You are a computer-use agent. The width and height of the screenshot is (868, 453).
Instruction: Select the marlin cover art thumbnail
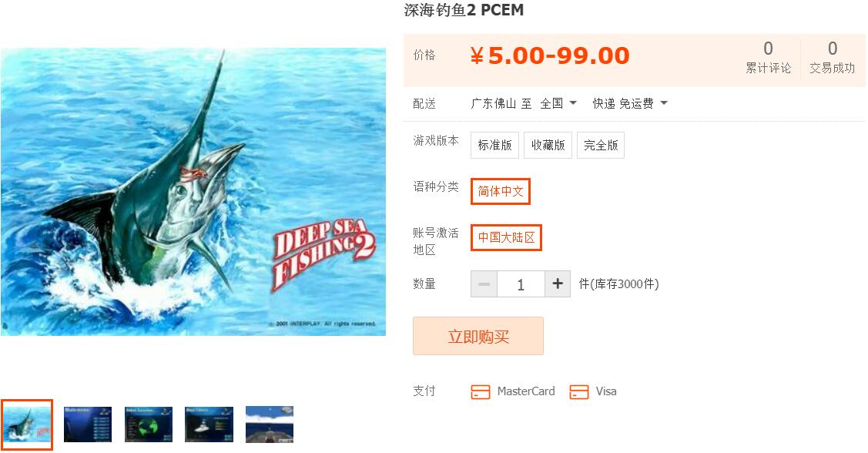pos(26,424)
